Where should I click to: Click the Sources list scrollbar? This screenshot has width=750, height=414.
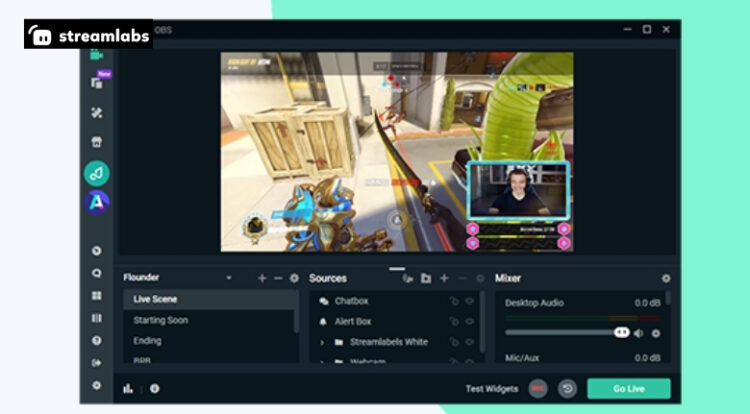pos(482,321)
